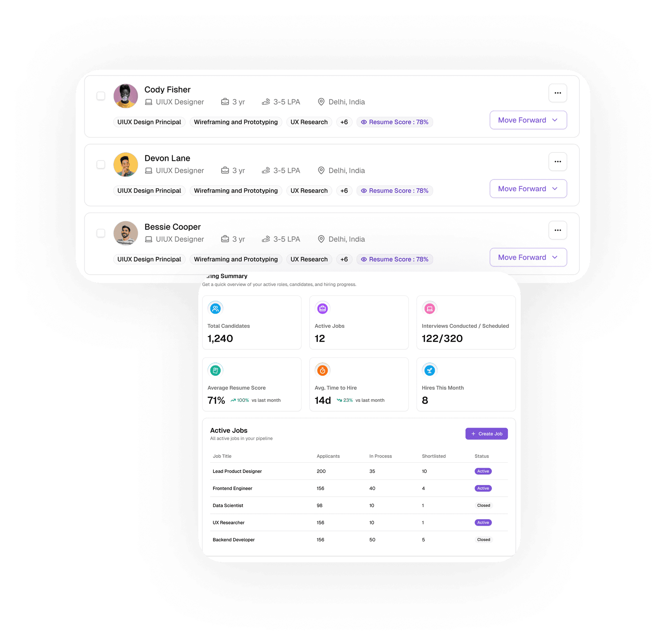Check the box beside Bessie Cooper
The image size is (666, 644).
coord(101,233)
